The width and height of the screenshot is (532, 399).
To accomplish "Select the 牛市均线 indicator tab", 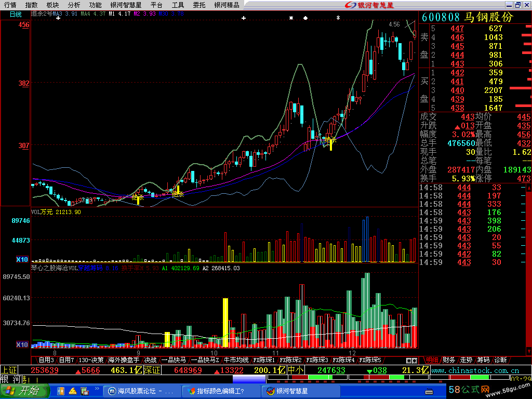I will point(236,360).
